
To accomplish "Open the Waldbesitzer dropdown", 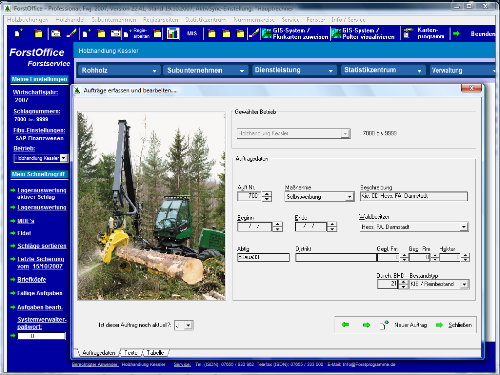I will click(464, 227).
